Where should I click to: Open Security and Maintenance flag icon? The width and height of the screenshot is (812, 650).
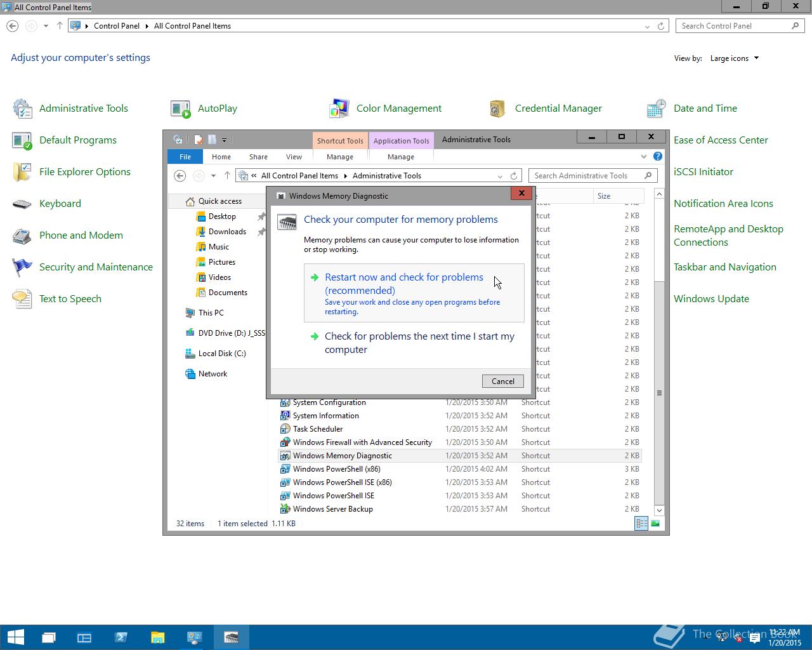tap(22, 267)
